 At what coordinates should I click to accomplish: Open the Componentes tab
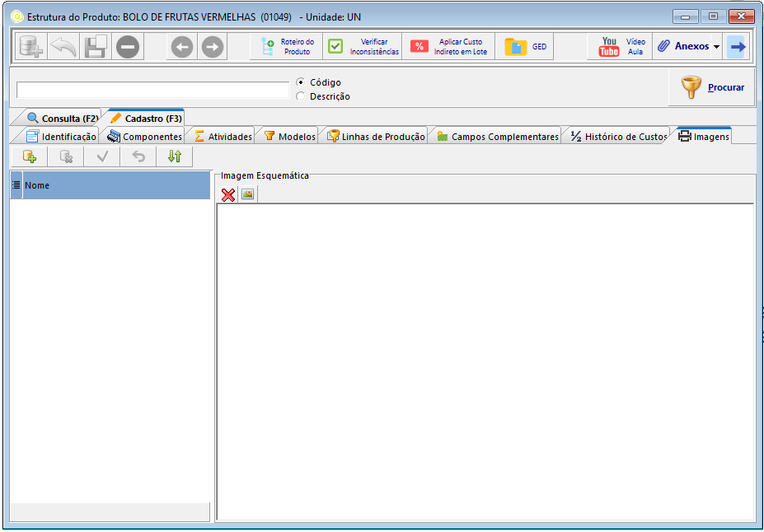point(144,137)
